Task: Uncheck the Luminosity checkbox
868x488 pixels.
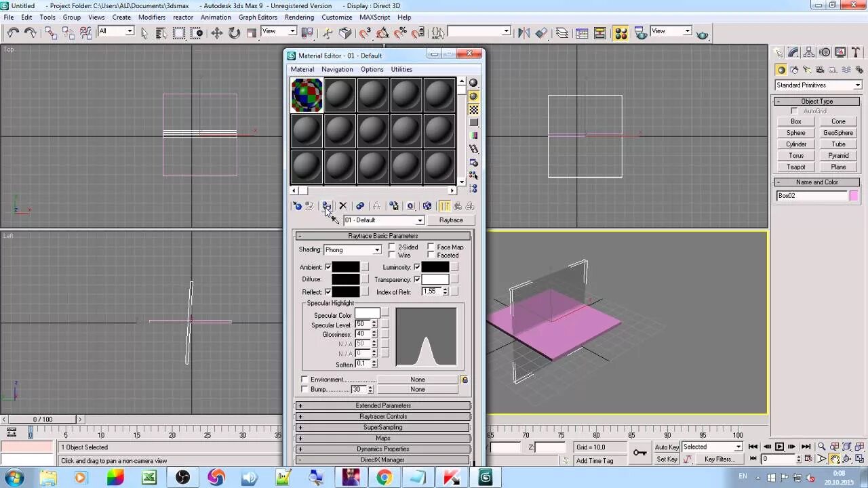Action: coord(417,267)
